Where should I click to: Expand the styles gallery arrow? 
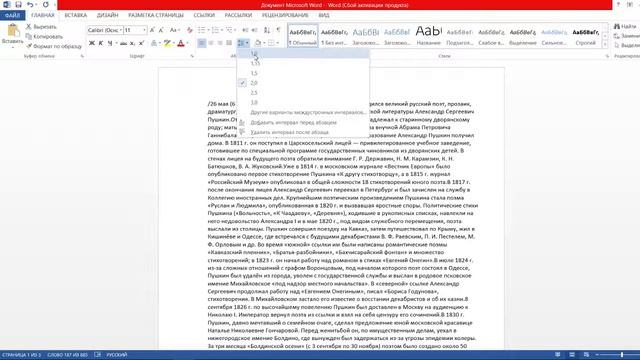click(605, 44)
